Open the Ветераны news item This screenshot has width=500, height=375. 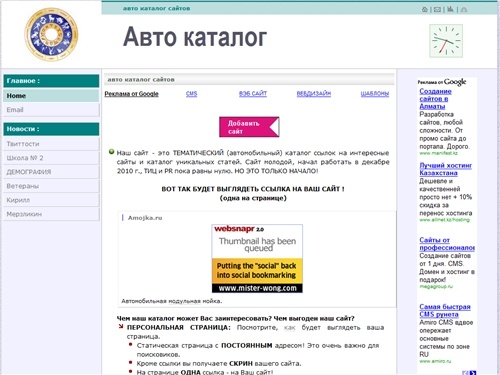point(51,186)
